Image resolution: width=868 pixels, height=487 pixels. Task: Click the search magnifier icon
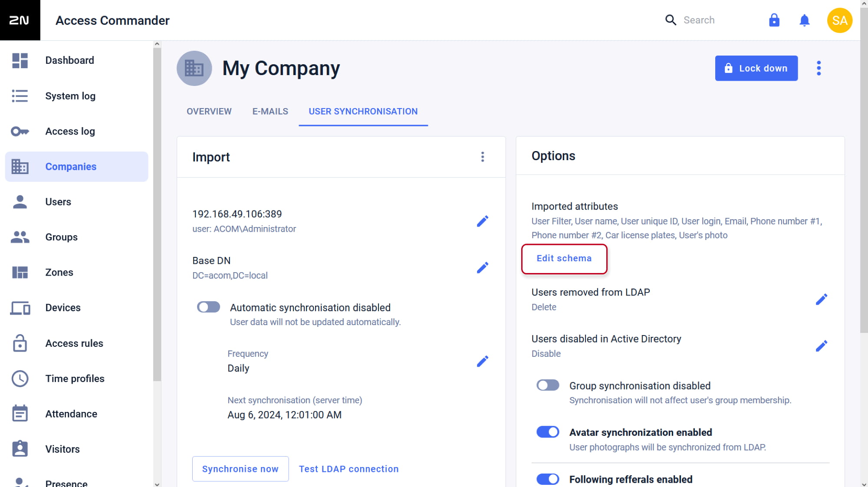coord(671,20)
